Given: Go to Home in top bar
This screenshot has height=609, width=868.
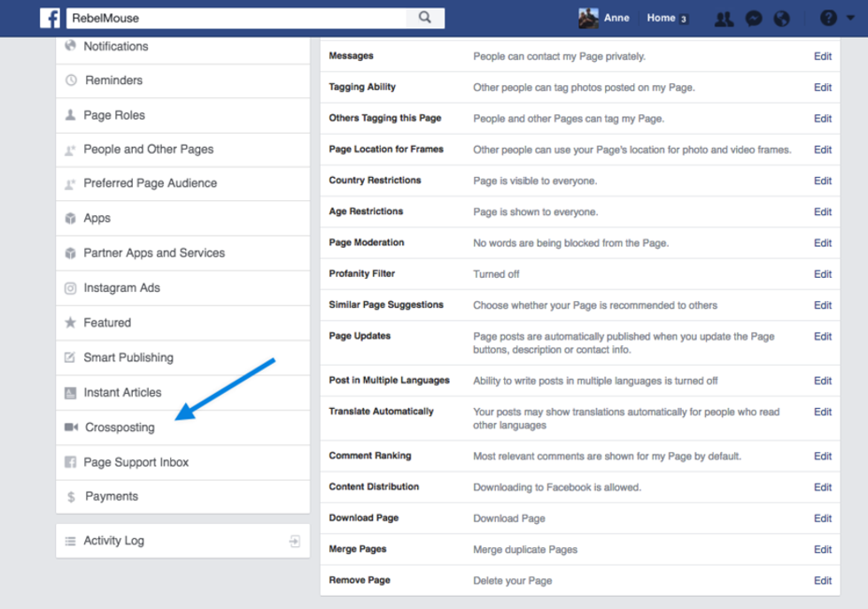Looking at the screenshot, I should click(661, 18).
